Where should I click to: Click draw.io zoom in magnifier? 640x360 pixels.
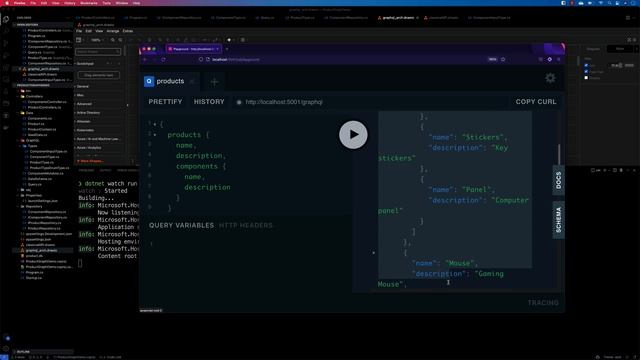[x=113, y=40]
